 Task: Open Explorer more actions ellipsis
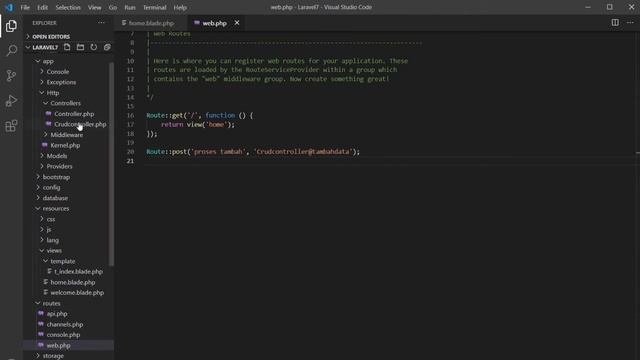click(101, 23)
